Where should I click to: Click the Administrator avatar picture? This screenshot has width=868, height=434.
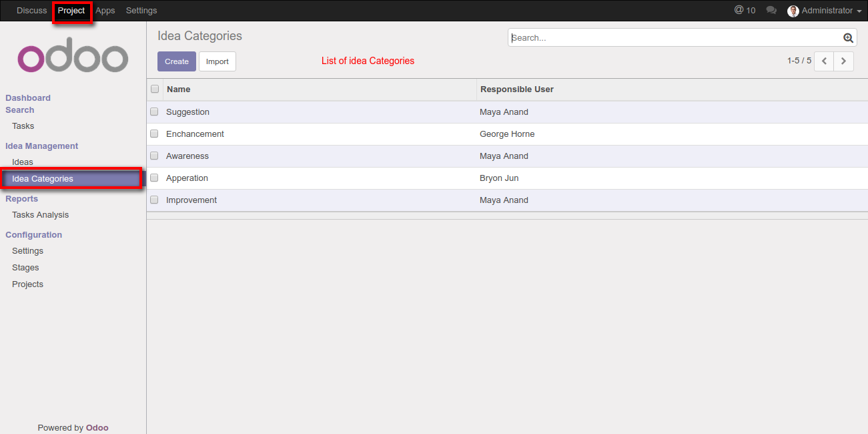(793, 11)
